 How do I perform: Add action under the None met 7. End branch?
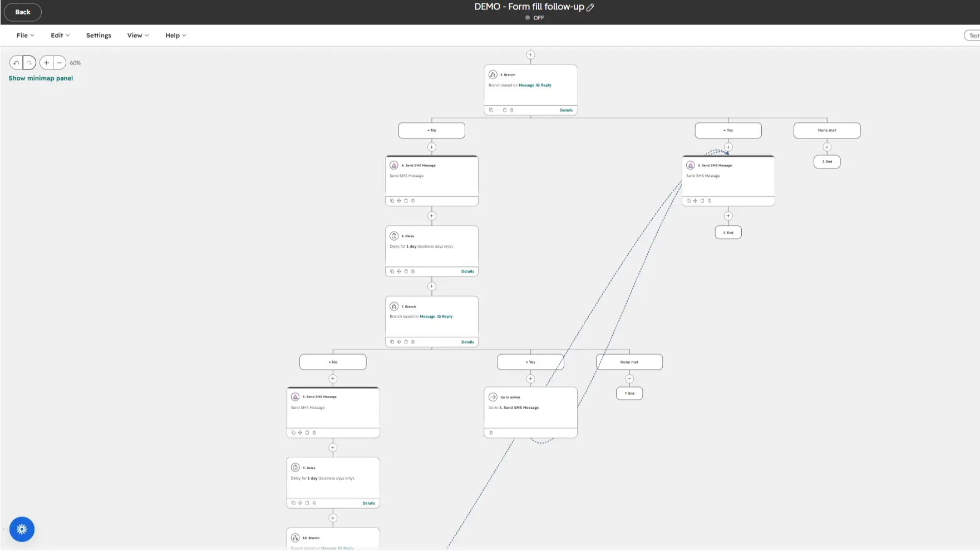pyautogui.click(x=629, y=379)
